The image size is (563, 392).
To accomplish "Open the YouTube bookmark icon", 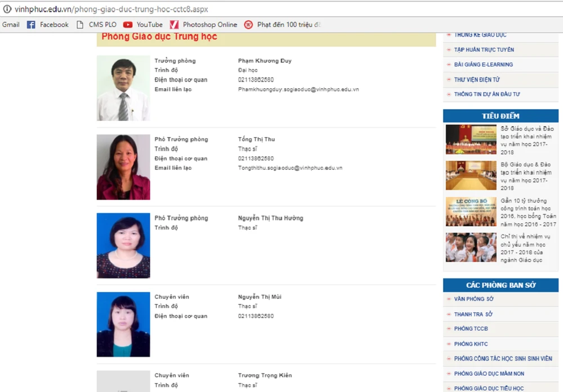I will click(128, 25).
